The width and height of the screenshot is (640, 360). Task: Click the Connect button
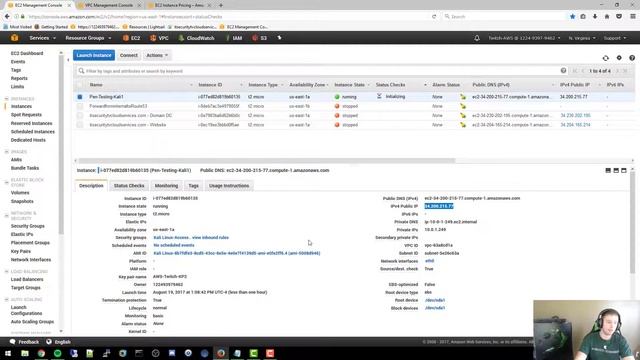[129, 55]
